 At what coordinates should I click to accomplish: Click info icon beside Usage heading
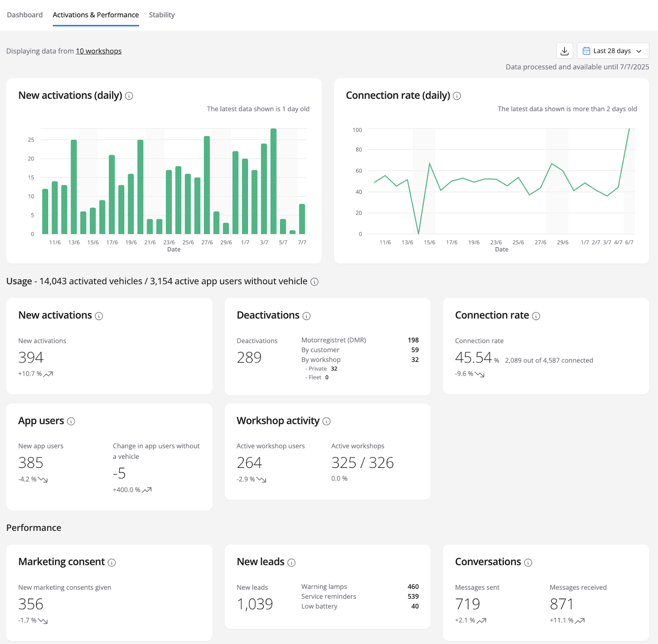[x=315, y=282]
